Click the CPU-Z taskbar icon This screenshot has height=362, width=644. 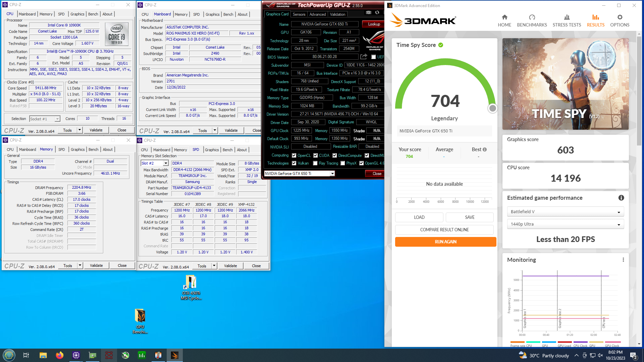click(x=76, y=355)
